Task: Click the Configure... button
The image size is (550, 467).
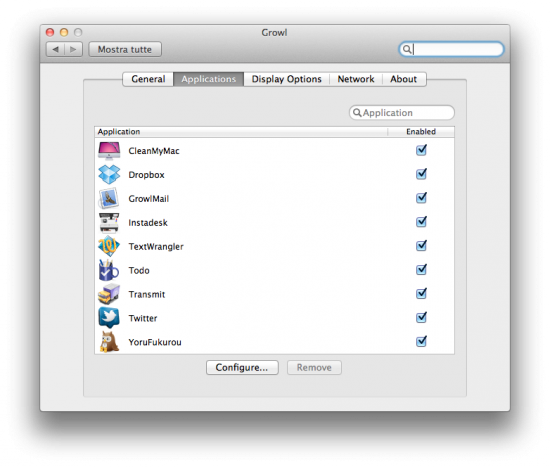Action: click(242, 368)
